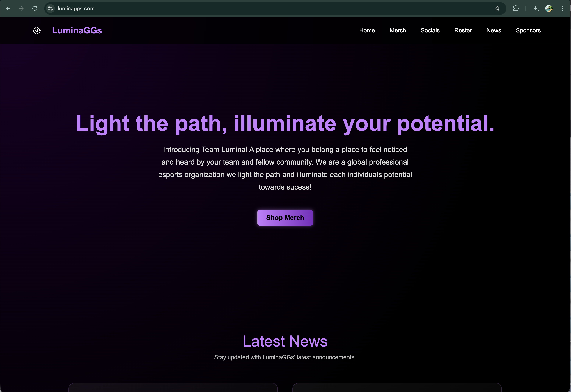Open the Roster page
571x392 pixels.
coord(463,30)
